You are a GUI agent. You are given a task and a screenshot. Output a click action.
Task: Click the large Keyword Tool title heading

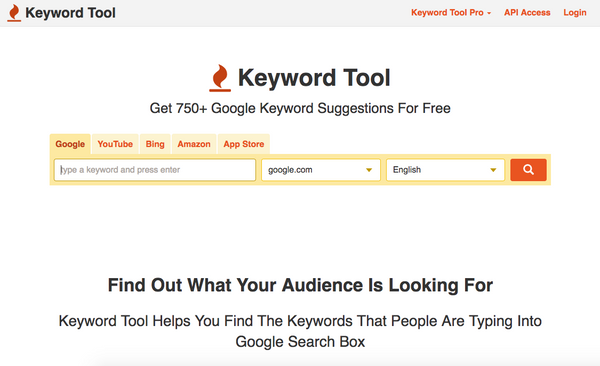point(314,78)
